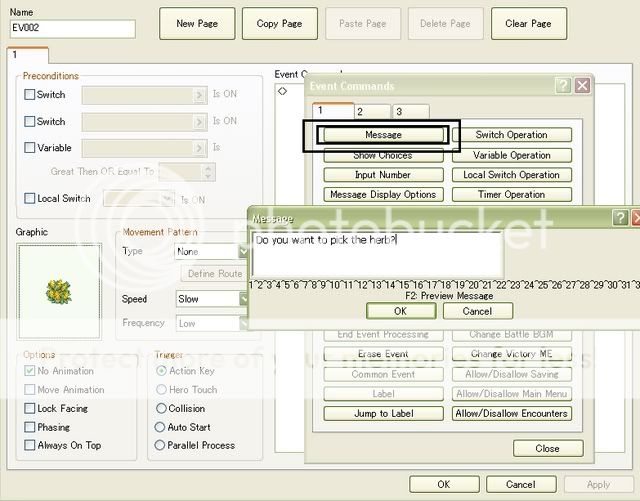Toggle the Phasing checkbox
This screenshot has height=501, width=640.
pyautogui.click(x=30, y=427)
